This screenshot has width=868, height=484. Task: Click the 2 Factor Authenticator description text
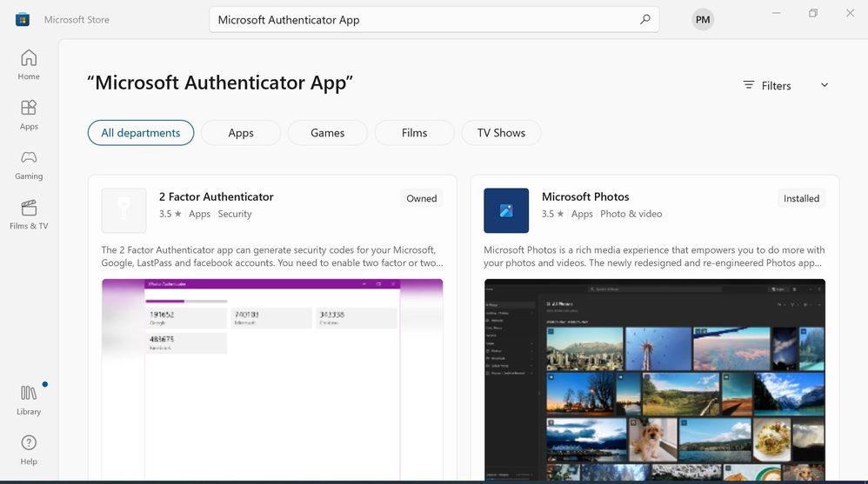click(x=272, y=256)
